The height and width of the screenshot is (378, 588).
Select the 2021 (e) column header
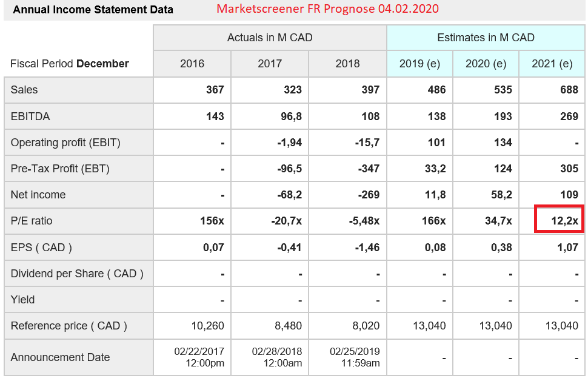point(552,64)
